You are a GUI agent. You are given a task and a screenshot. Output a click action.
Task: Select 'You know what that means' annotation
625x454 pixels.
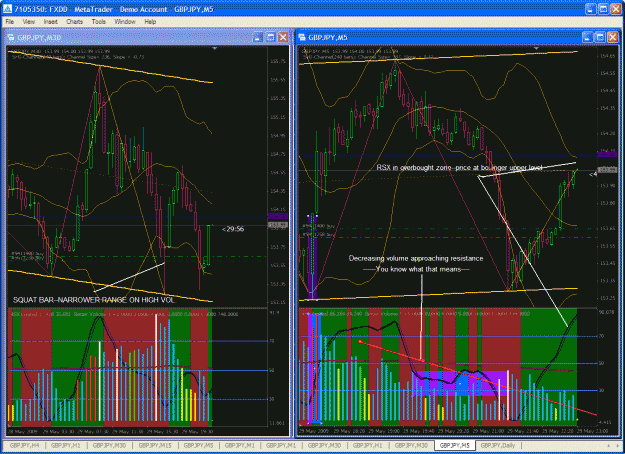[x=416, y=269]
